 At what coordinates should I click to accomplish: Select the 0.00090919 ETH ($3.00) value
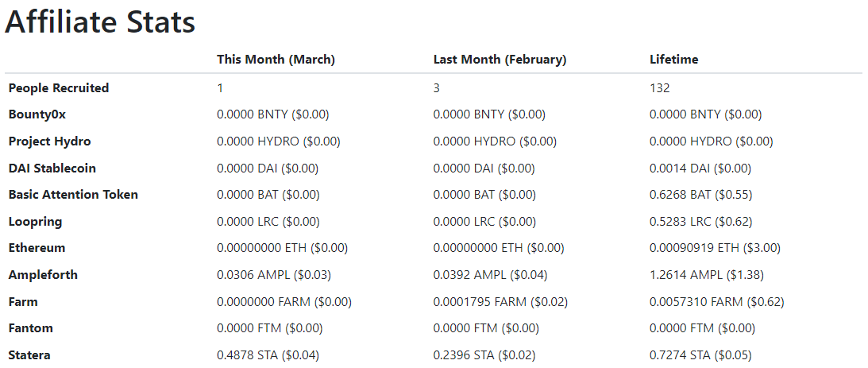point(715,248)
